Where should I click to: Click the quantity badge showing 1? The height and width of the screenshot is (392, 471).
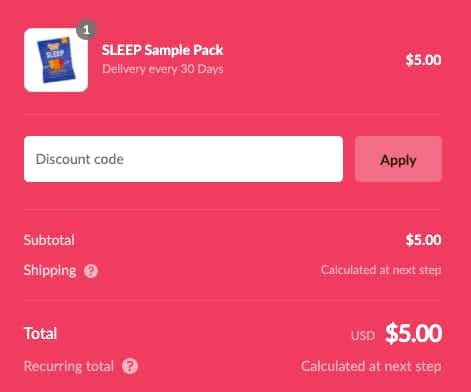(86, 30)
